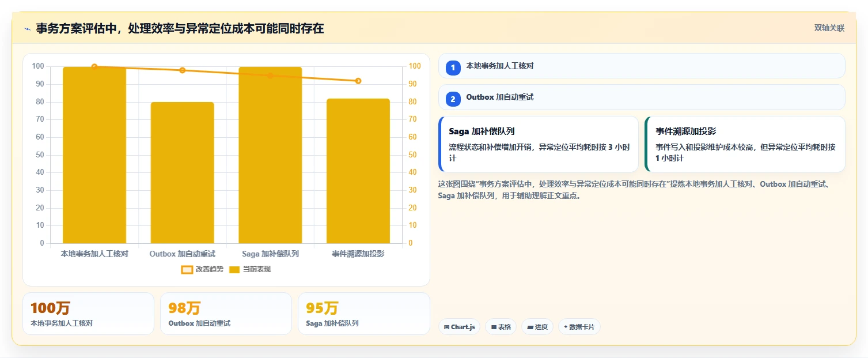Click the lightning icon beside the header title
The image size is (868, 358).
coord(27,29)
